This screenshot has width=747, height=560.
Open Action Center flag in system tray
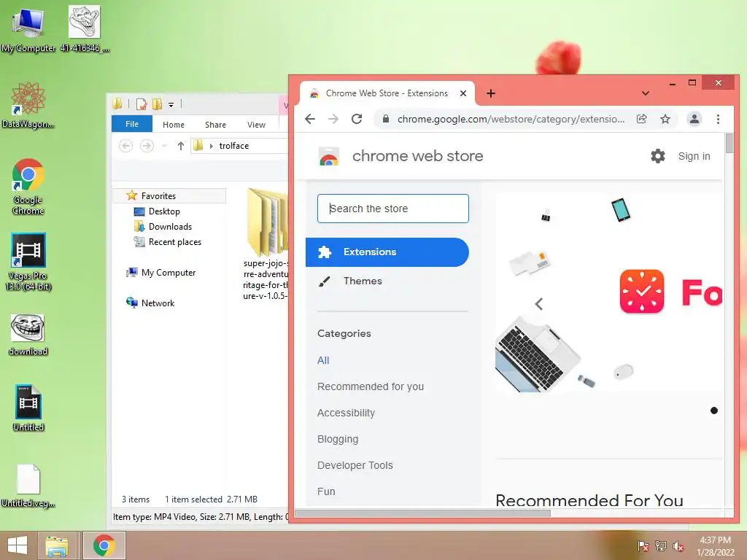point(643,546)
